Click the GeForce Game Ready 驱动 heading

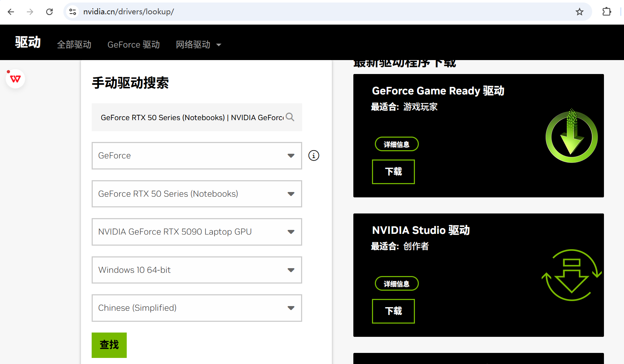438,91
